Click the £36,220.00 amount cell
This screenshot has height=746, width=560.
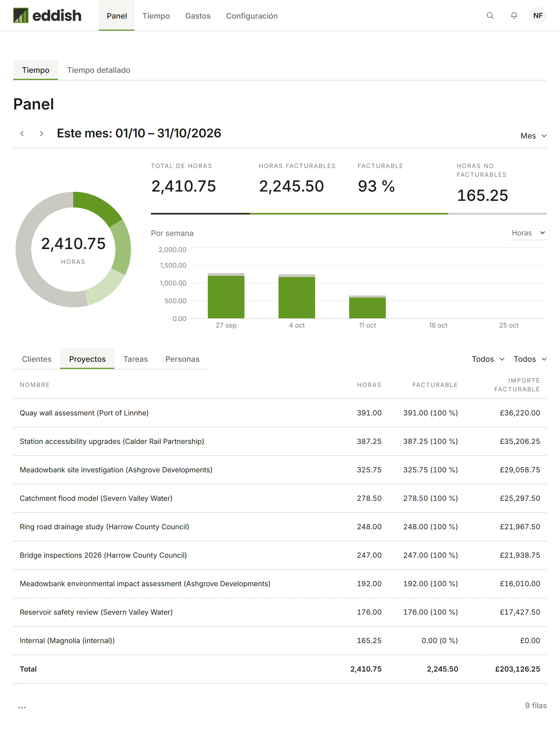520,413
